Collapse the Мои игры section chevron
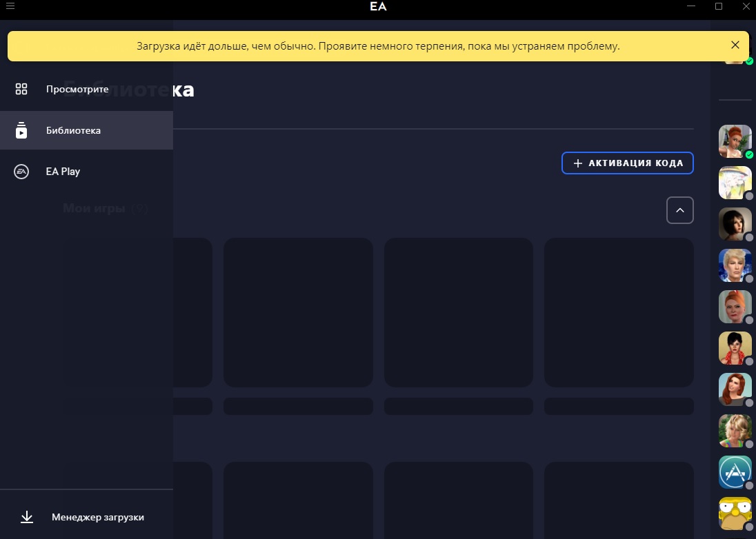 click(x=680, y=210)
